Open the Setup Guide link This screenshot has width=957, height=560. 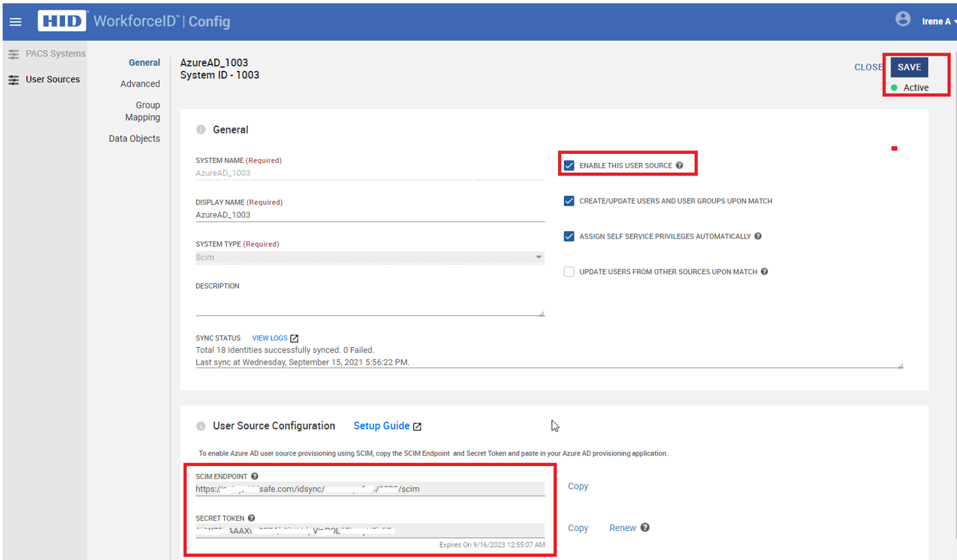pos(381,426)
